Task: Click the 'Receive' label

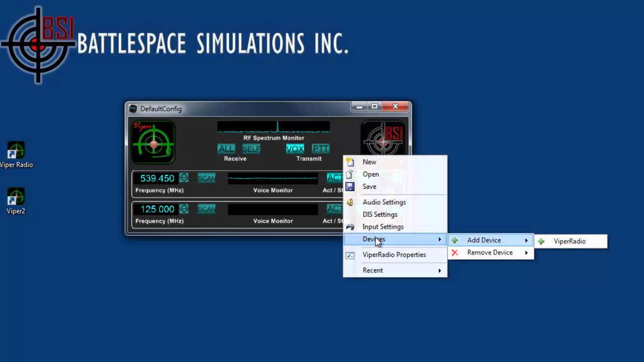Action: pos(235,158)
